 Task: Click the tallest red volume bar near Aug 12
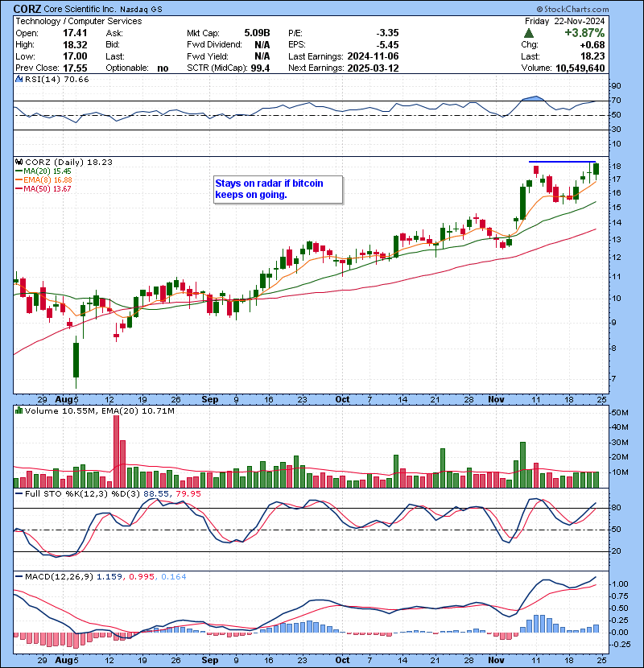[x=117, y=452]
